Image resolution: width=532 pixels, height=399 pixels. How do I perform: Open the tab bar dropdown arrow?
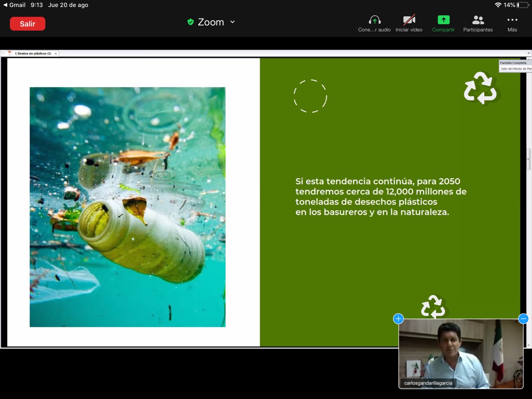[529, 53]
